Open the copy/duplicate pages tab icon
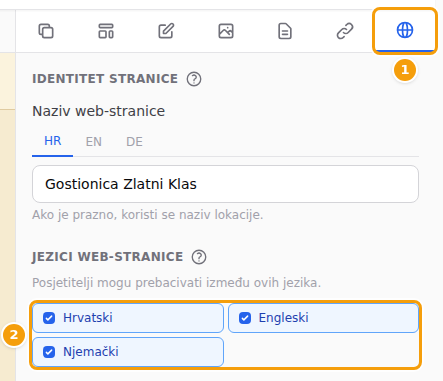The height and width of the screenshot is (381, 443). pyautogui.click(x=46, y=31)
